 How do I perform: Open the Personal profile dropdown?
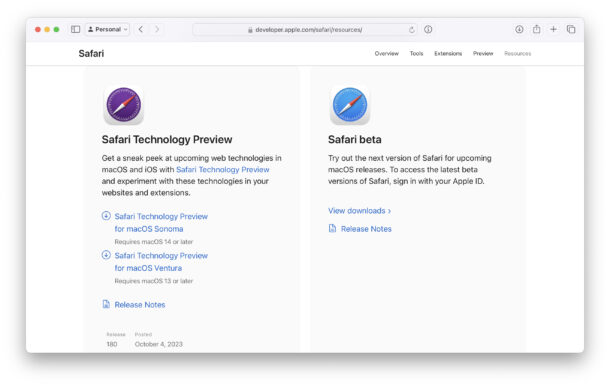coord(108,29)
